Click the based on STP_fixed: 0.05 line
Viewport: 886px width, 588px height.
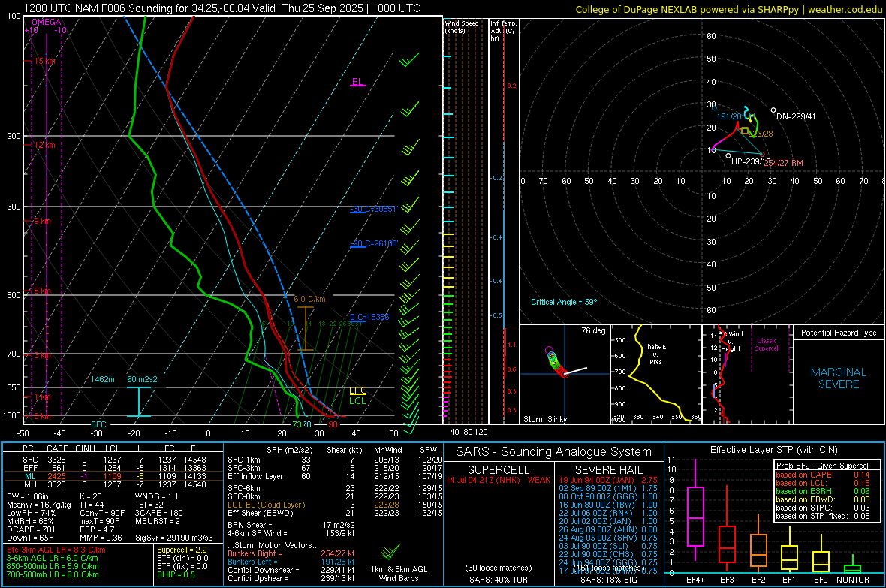pos(822,516)
